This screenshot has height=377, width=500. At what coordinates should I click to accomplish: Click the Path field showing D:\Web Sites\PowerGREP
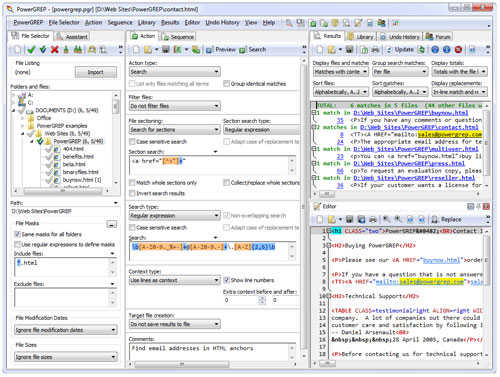[x=65, y=211]
